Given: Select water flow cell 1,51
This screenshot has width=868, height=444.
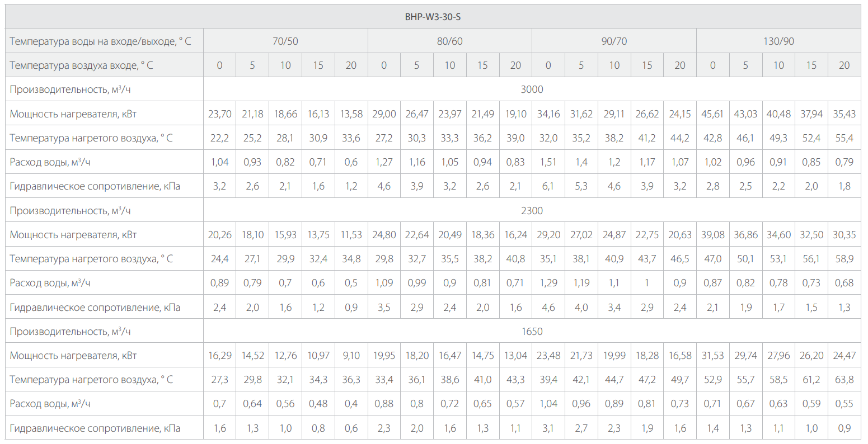Looking at the screenshot, I should pos(548,162).
